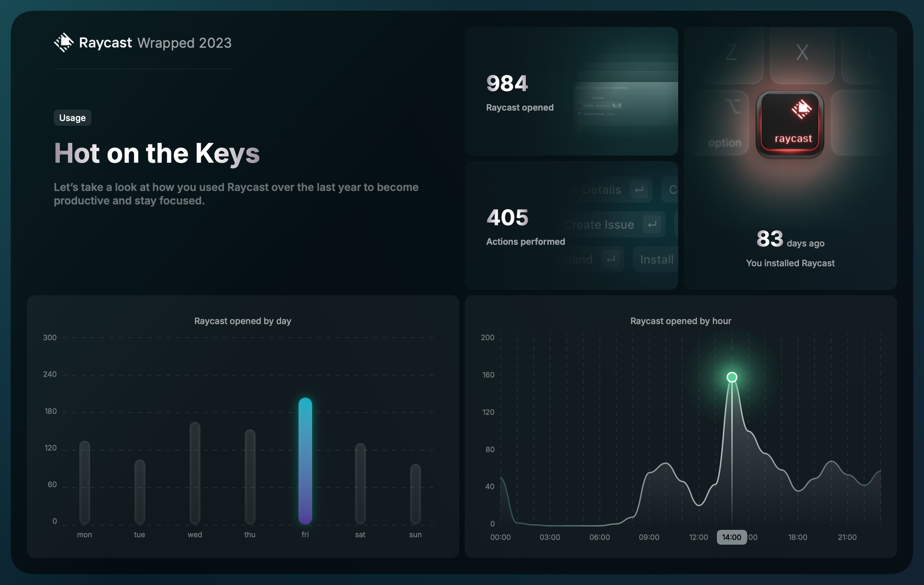Click the Raycast logo icon in the header
The image size is (924, 585).
(x=63, y=42)
